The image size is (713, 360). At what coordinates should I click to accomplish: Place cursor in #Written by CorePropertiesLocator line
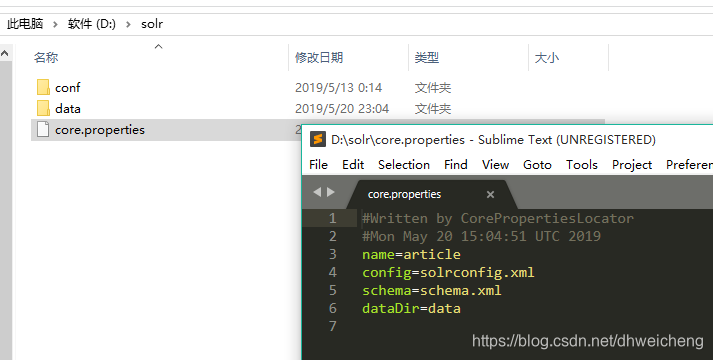pyautogui.click(x=498, y=219)
